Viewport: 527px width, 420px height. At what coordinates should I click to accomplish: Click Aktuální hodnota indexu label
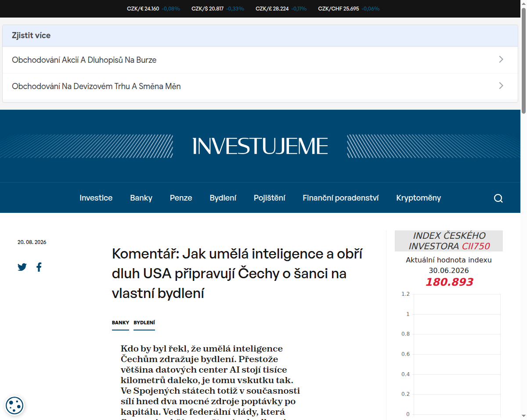(449, 260)
